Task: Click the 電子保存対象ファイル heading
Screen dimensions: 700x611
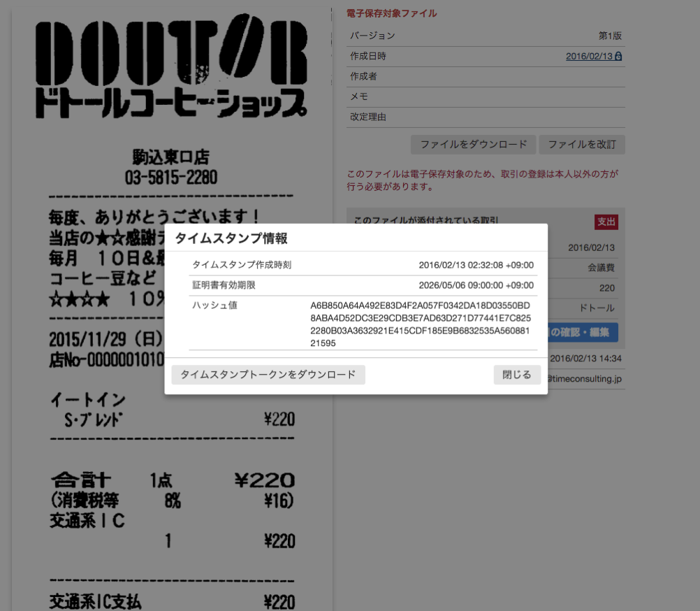Action: pyautogui.click(x=391, y=13)
